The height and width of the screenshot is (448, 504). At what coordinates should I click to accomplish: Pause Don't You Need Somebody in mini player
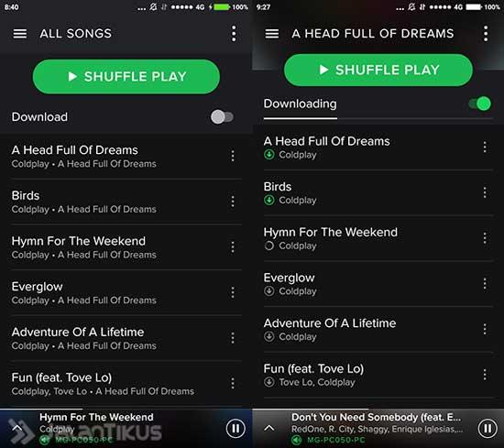point(488,429)
